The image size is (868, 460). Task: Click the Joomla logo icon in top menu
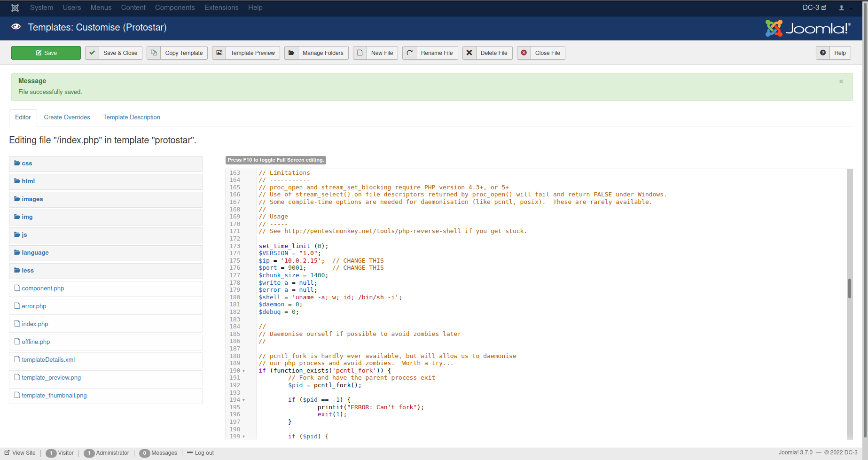pyautogui.click(x=15, y=8)
